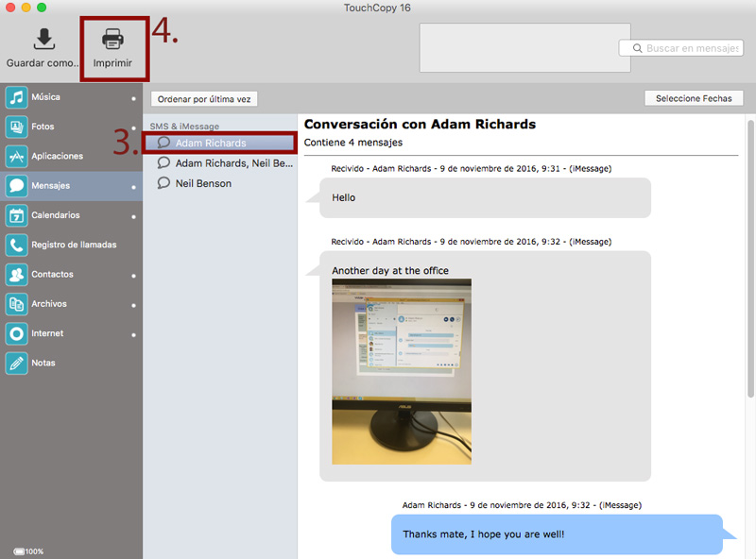
Task: Open the Contactos people icon
Action: click(x=16, y=274)
